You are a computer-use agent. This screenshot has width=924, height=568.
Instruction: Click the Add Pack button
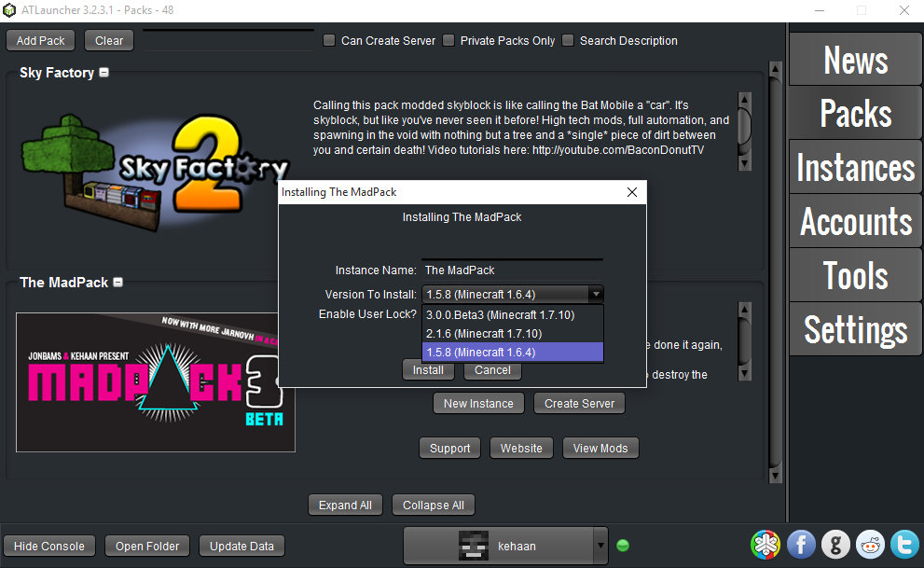[41, 41]
